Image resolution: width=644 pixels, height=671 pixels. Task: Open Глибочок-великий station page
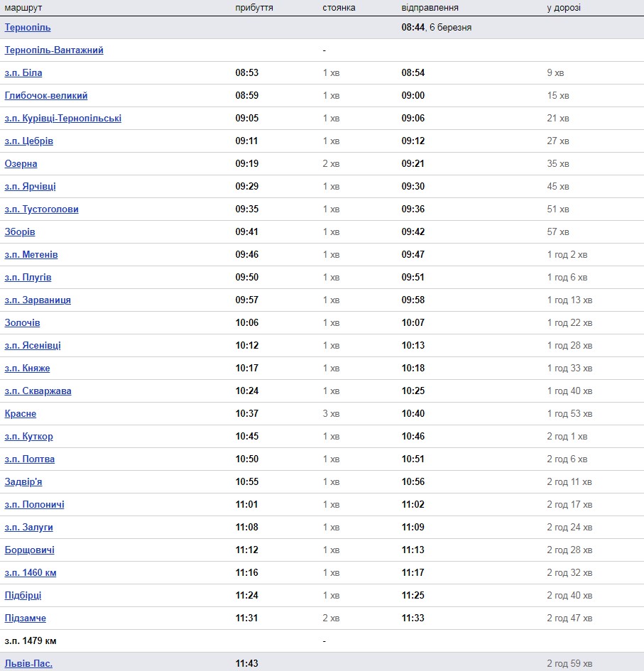click(45, 95)
